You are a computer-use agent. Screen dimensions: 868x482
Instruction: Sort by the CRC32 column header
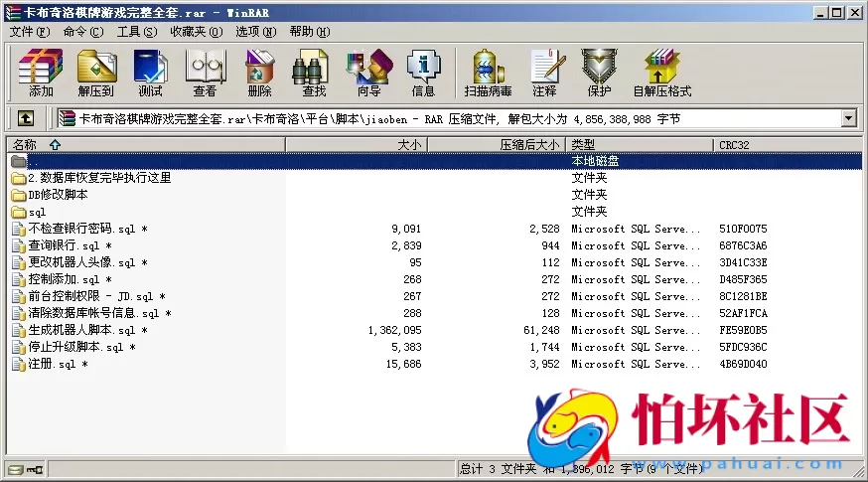[788, 145]
